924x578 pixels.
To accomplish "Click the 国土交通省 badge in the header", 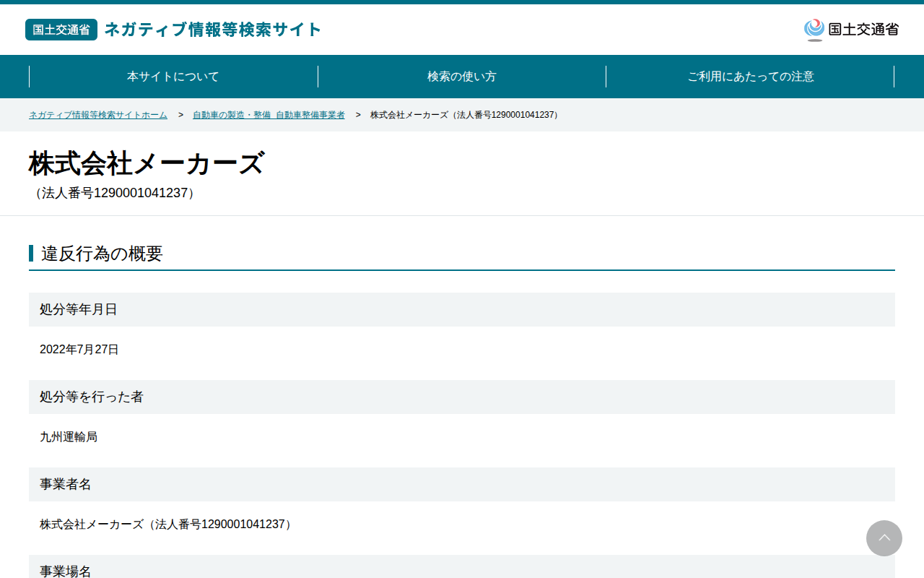I will pos(61,30).
